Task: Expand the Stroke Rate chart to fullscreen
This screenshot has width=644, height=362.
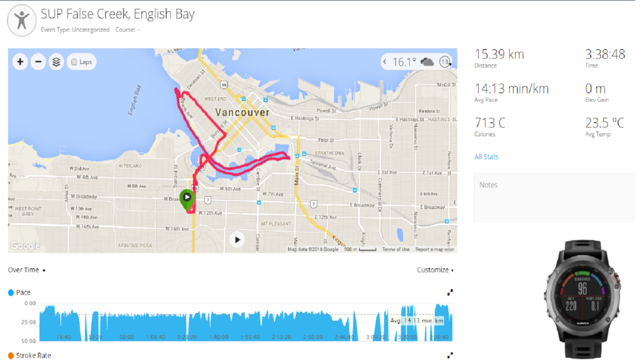Action: point(450,355)
